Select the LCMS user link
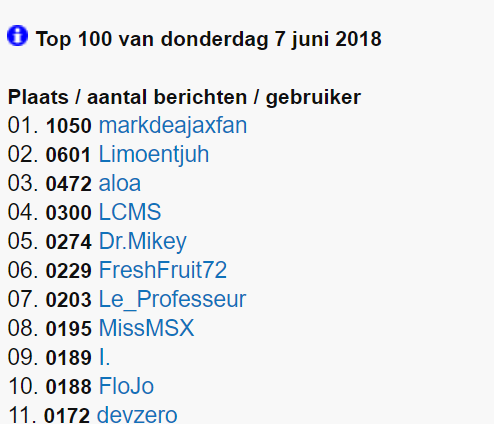This screenshot has height=424, width=494. pos(130,212)
